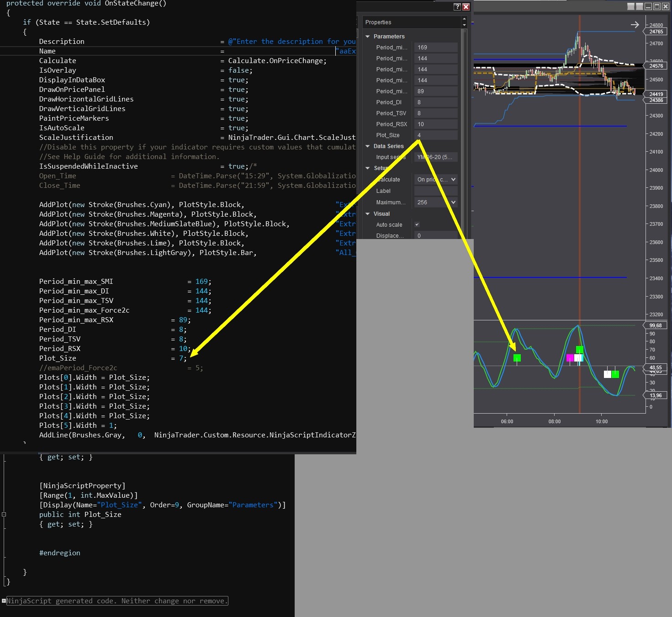The height and width of the screenshot is (617, 672).
Task: Edit the Period_DI value field
Action: [436, 102]
